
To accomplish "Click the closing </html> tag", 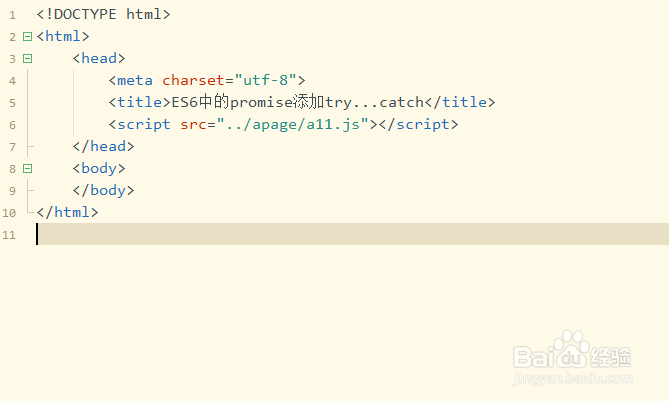I will [67, 213].
